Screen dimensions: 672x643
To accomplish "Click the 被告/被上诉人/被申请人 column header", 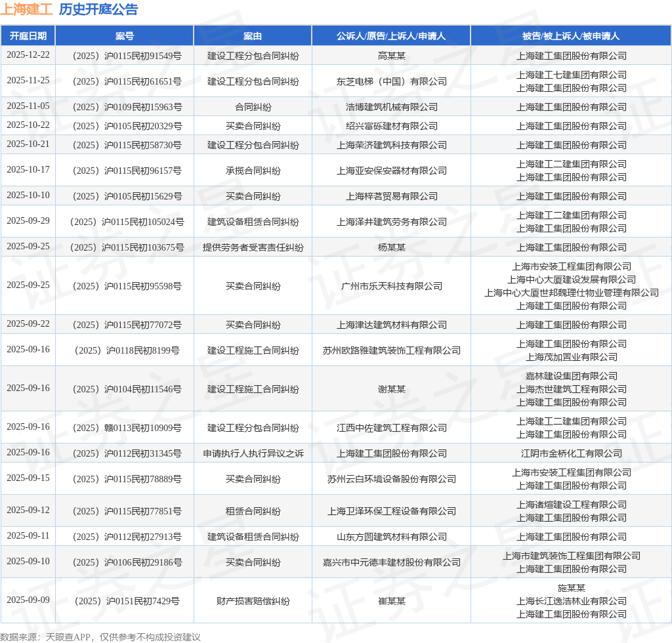I will (572, 36).
